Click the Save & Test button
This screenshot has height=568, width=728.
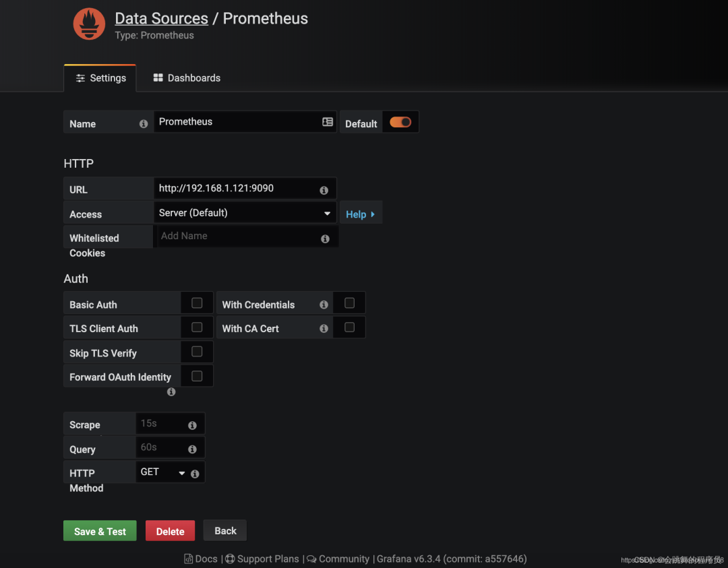point(100,531)
